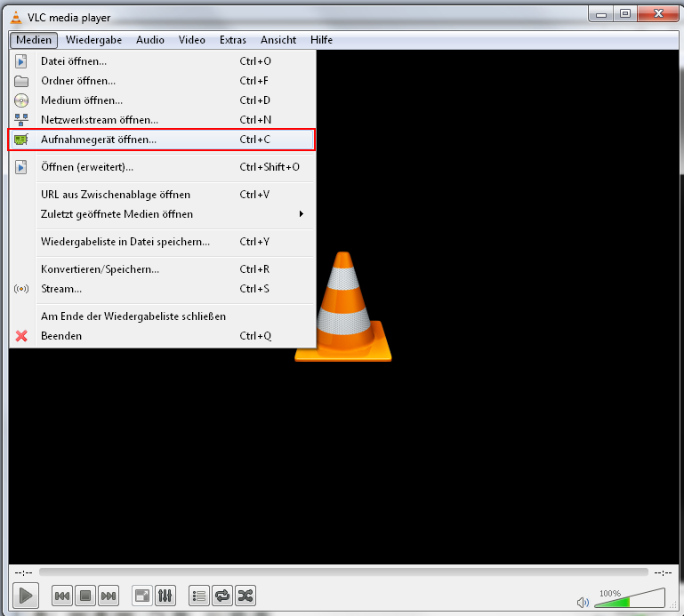The height and width of the screenshot is (616, 684).
Task: Choose Stream... menu entry
Action: coord(162,289)
